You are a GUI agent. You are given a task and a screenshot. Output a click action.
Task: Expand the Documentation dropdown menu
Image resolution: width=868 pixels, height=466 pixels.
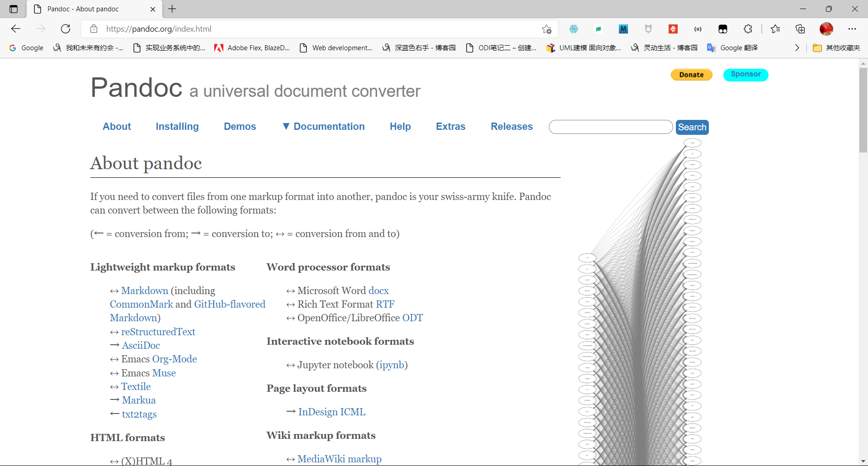(324, 127)
